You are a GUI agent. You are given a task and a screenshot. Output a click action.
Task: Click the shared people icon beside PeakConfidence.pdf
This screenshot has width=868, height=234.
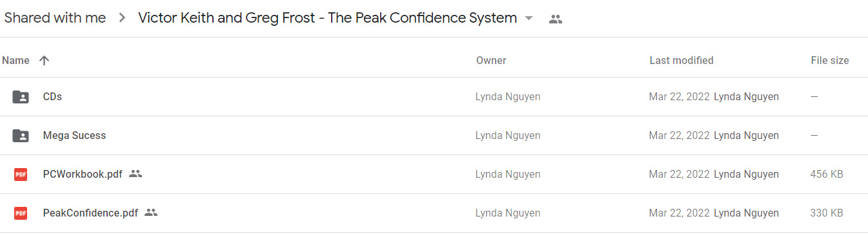(x=151, y=213)
